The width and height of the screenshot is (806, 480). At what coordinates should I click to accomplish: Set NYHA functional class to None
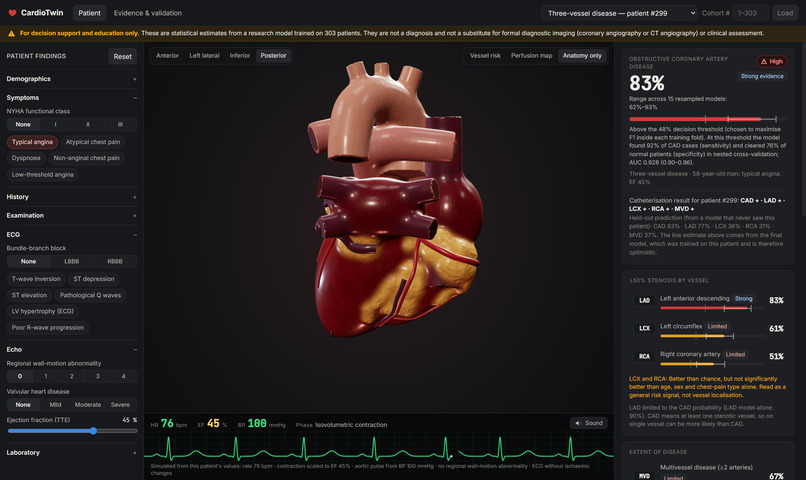point(23,124)
